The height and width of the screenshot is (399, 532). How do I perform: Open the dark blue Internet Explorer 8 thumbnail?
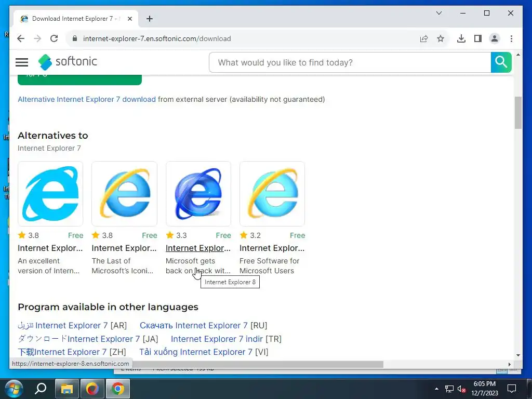pyautogui.click(x=198, y=194)
